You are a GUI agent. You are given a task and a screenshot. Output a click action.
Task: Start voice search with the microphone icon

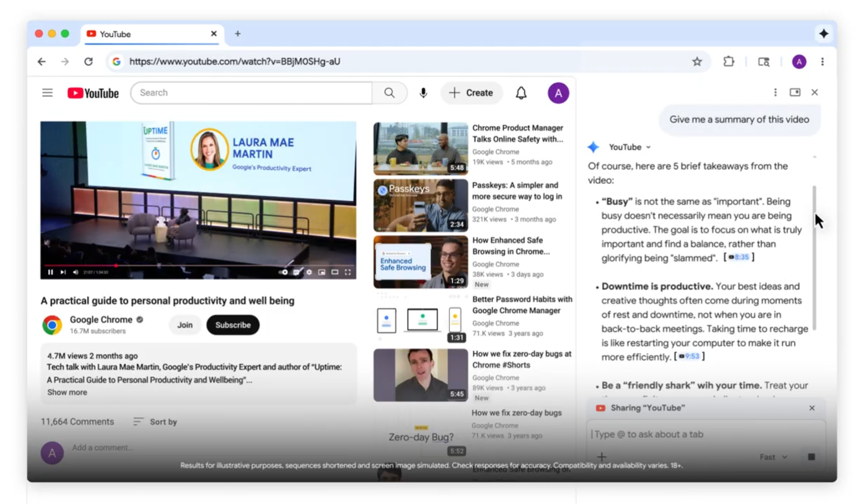423,93
